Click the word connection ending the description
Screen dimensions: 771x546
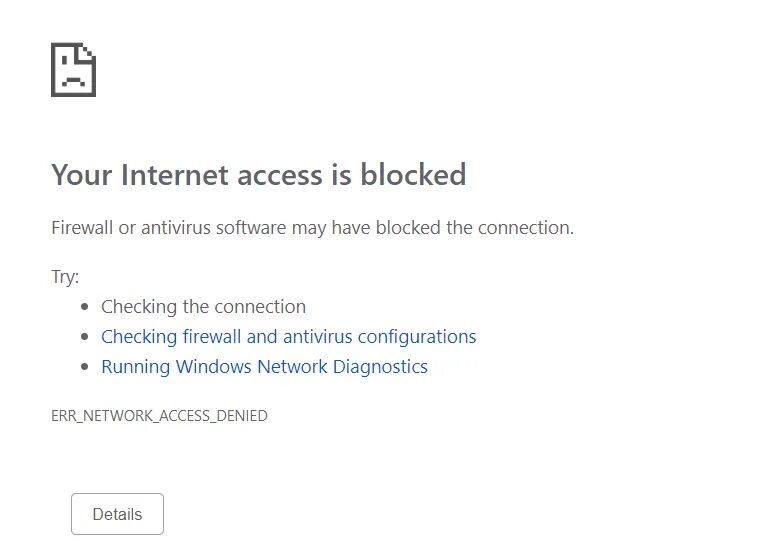[x=527, y=228]
